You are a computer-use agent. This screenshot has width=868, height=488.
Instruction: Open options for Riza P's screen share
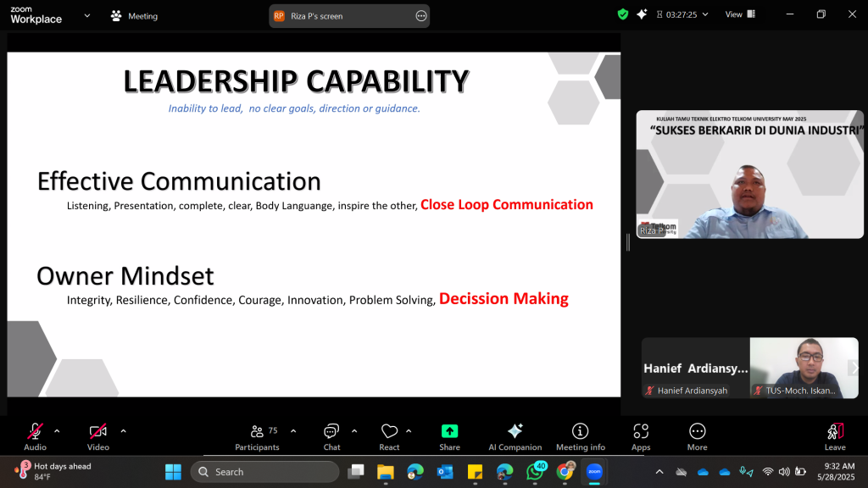click(421, 16)
